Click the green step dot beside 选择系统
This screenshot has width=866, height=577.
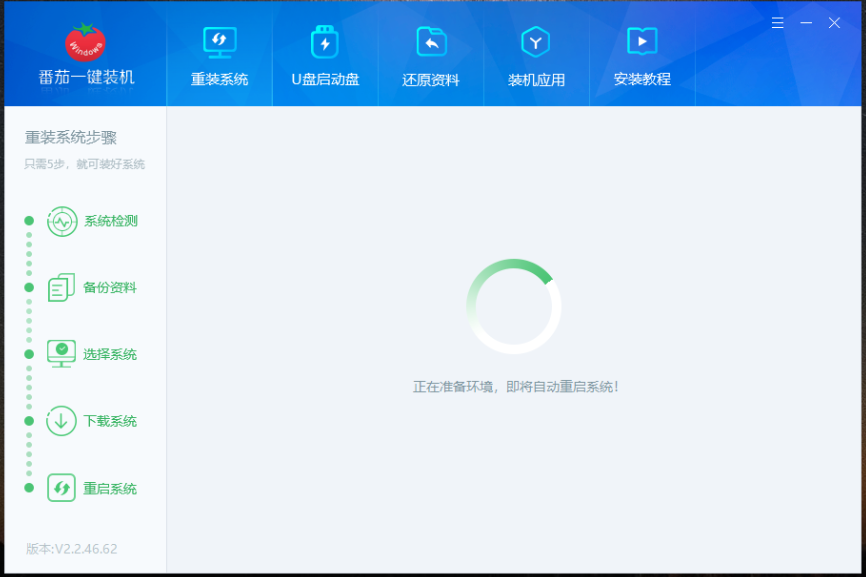pos(29,354)
